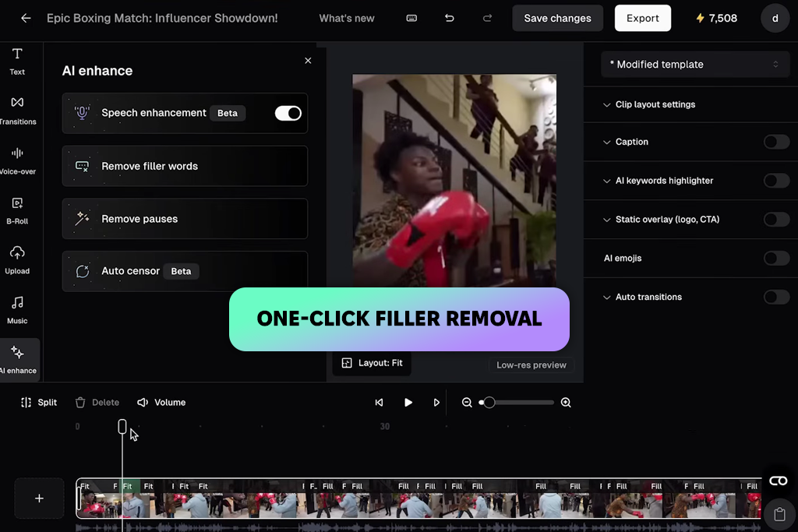Click Save changes button
The image size is (798, 532).
557,19
